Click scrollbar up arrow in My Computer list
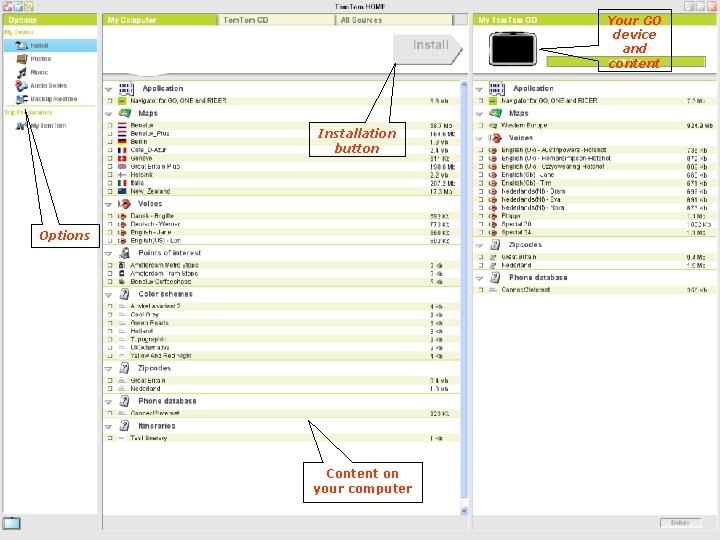This screenshot has height=540, width=720. coord(464,85)
